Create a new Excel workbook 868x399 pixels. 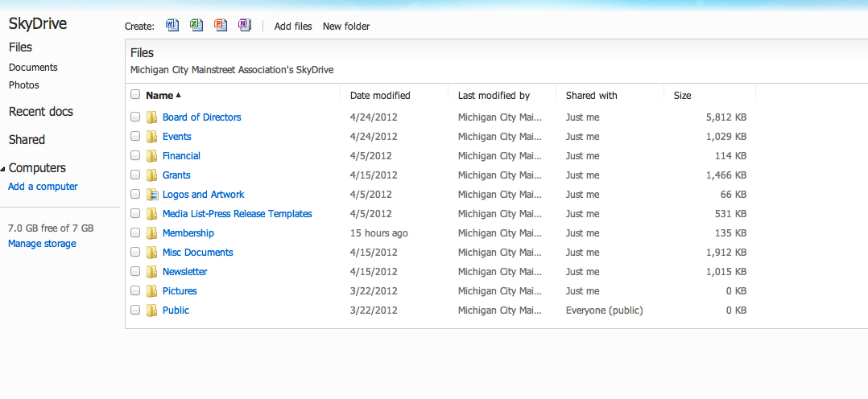[196, 26]
